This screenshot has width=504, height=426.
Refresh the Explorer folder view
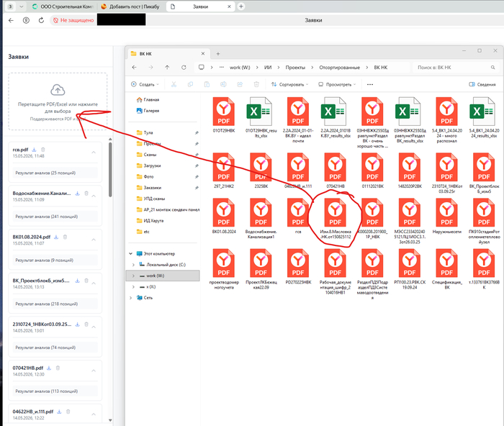pyautogui.click(x=184, y=68)
